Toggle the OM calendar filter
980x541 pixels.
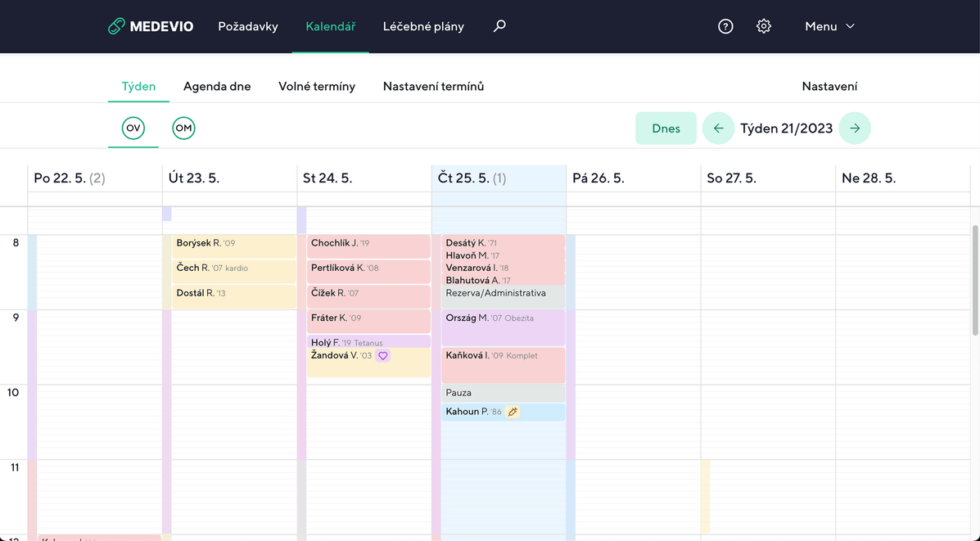(183, 128)
